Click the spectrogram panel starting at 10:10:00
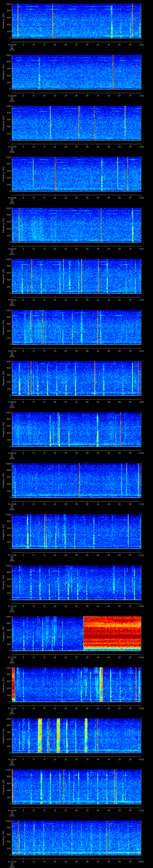Viewport: 153px width, 868px height. pyautogui.click(x=76, y=480)
